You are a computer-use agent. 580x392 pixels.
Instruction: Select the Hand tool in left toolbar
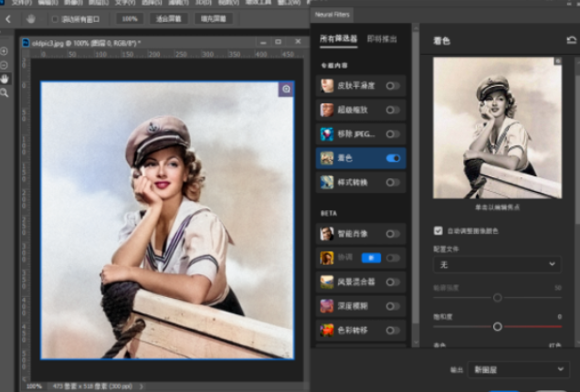(5, 79)
